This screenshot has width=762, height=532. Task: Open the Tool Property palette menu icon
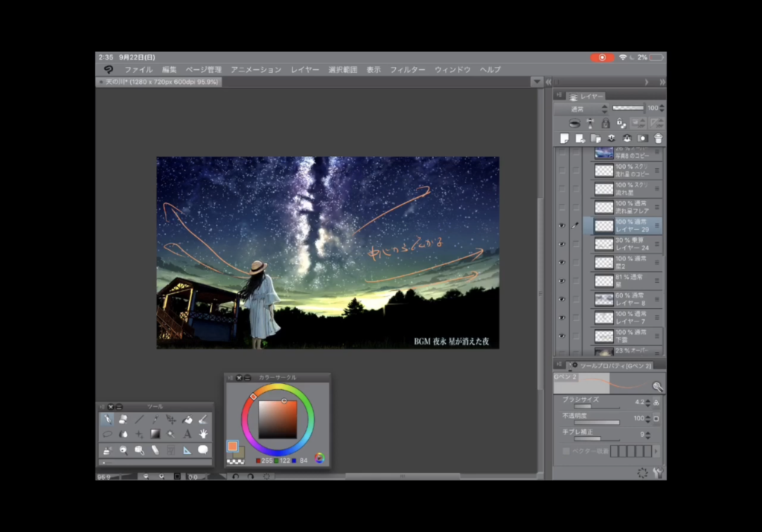click(x=560, y=365)
